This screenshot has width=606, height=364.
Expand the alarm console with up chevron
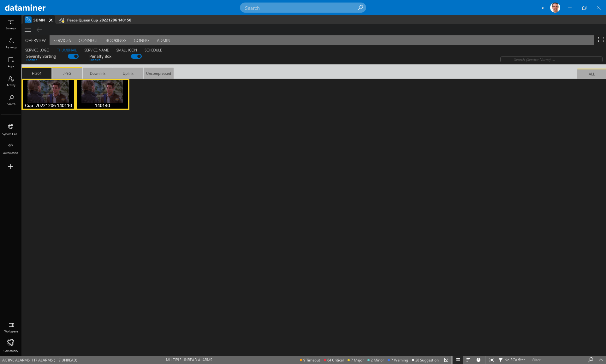pyautogui.click(x=601, y=360)
